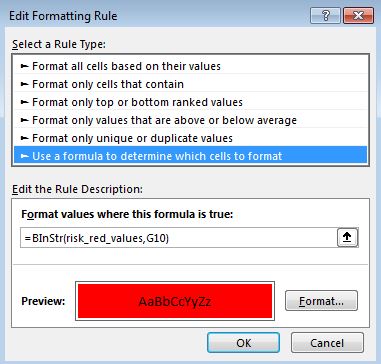Click arrow bullet beside 'Use a formula' rule
This screenshot has width=381, height=364.
coord(24,156)
